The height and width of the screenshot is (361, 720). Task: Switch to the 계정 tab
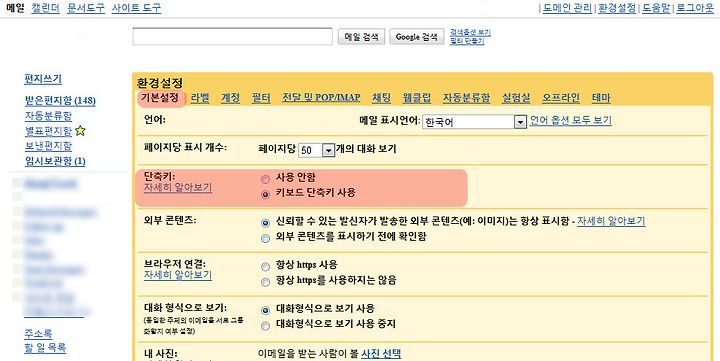coord(231,98)
